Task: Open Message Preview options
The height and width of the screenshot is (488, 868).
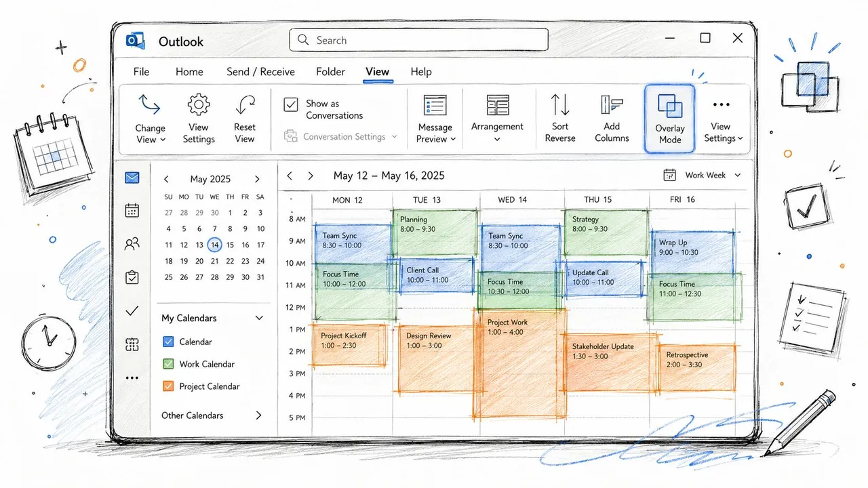Action: 435,119
